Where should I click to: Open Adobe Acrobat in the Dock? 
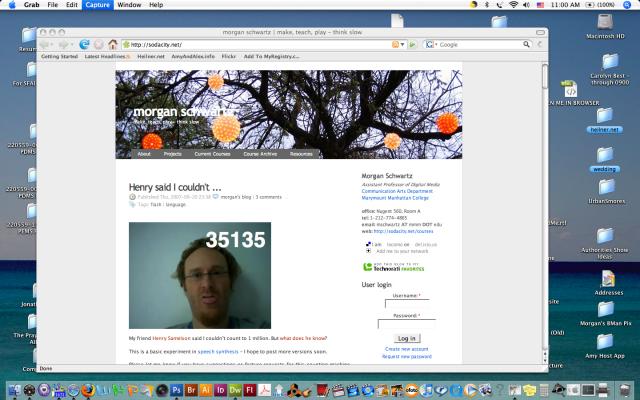264,390
